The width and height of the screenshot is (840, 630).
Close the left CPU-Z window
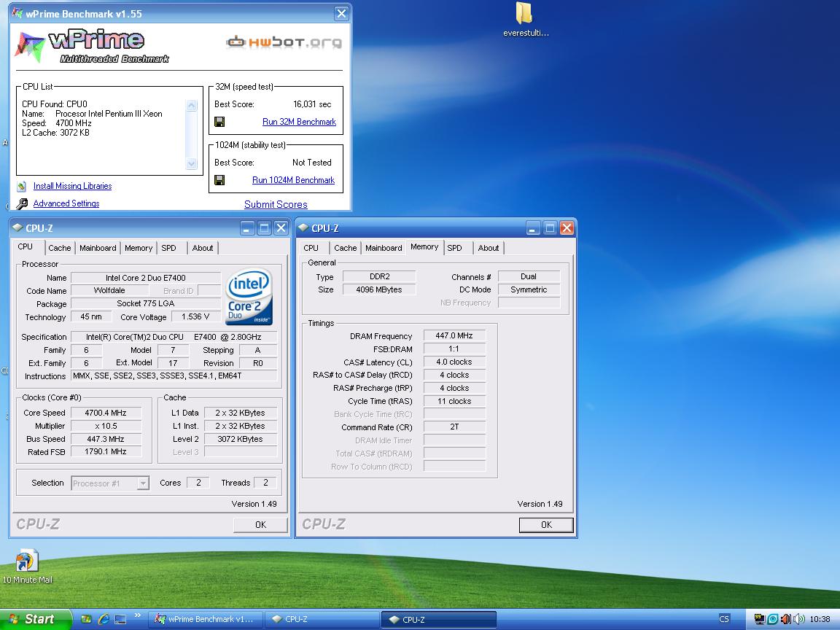[281, 228]
